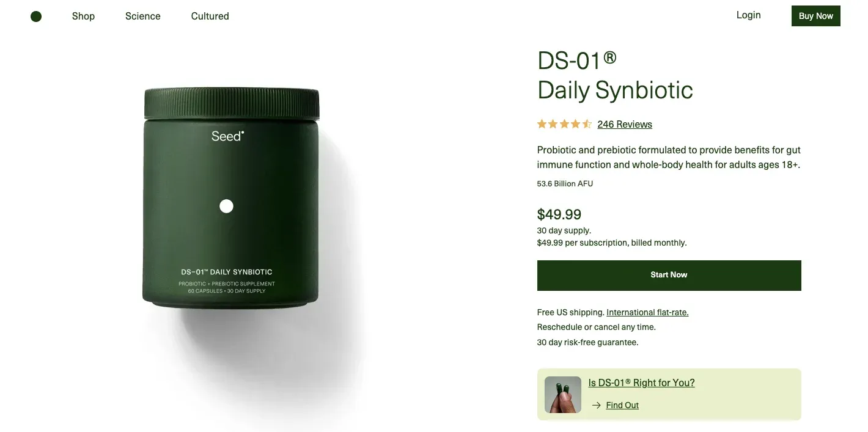
Task: Click the Seed green circle logo
Action: [x=36, y=16]
